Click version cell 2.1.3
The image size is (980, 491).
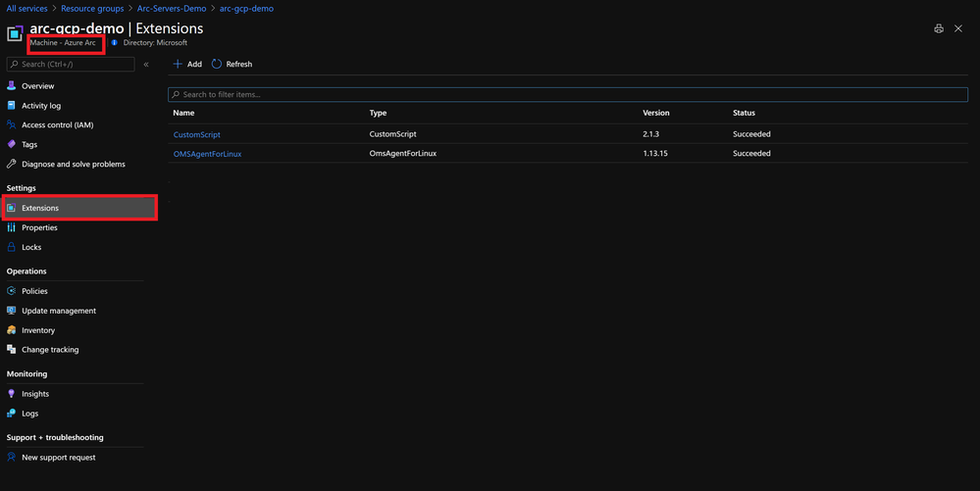click(x=650, y=133)
